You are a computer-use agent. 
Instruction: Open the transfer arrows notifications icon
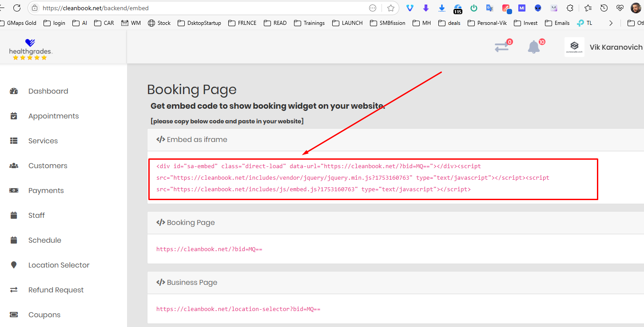click(x=502, y=47)
